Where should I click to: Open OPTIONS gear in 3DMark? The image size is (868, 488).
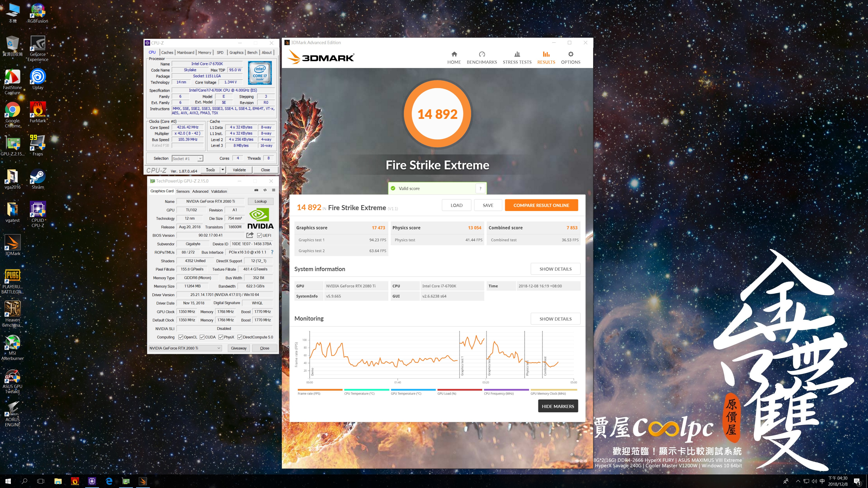coord(571,58)
